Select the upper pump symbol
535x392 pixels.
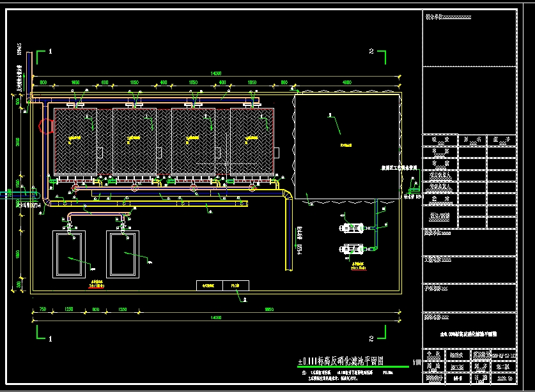point(352,228)
